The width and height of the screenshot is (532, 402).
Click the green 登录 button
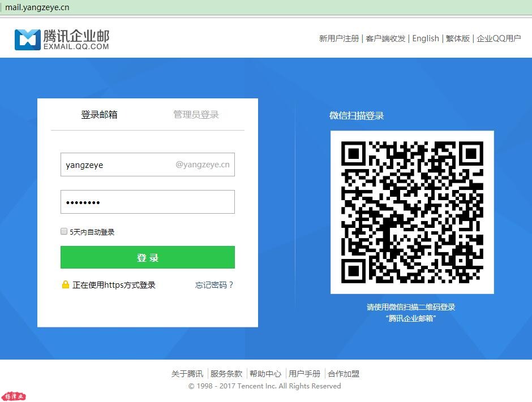coord(148,257)
